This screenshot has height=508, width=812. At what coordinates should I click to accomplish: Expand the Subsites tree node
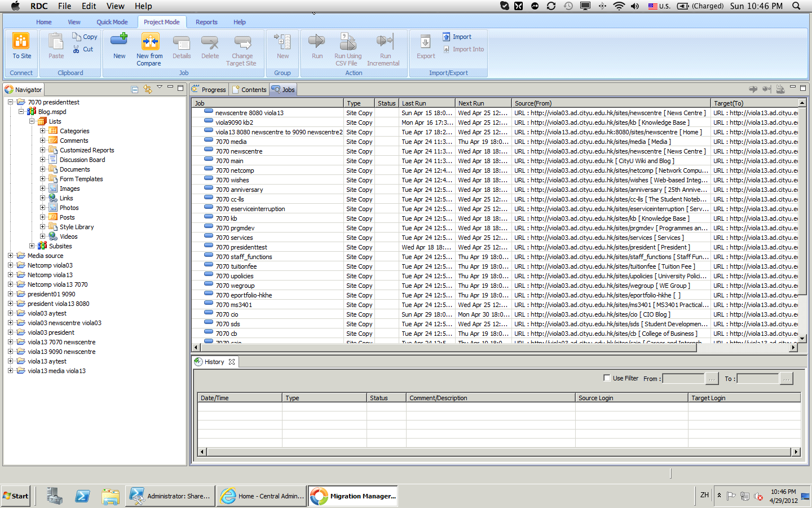32,246
